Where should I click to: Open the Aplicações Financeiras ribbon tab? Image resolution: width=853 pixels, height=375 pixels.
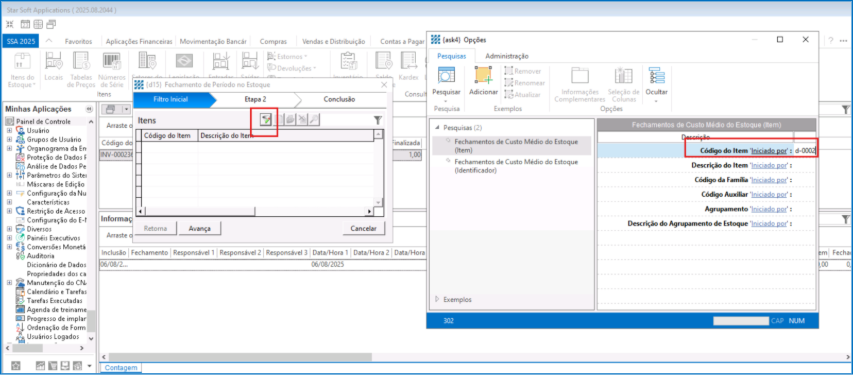139,41
